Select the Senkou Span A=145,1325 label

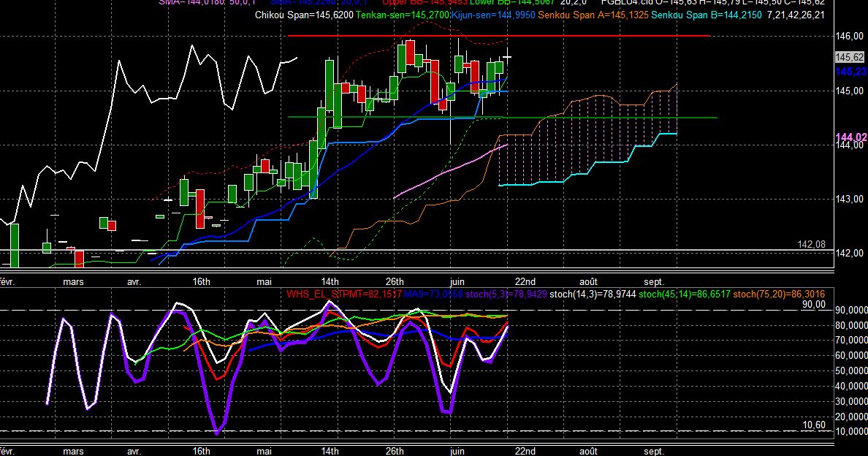click(x=593, y=15)
